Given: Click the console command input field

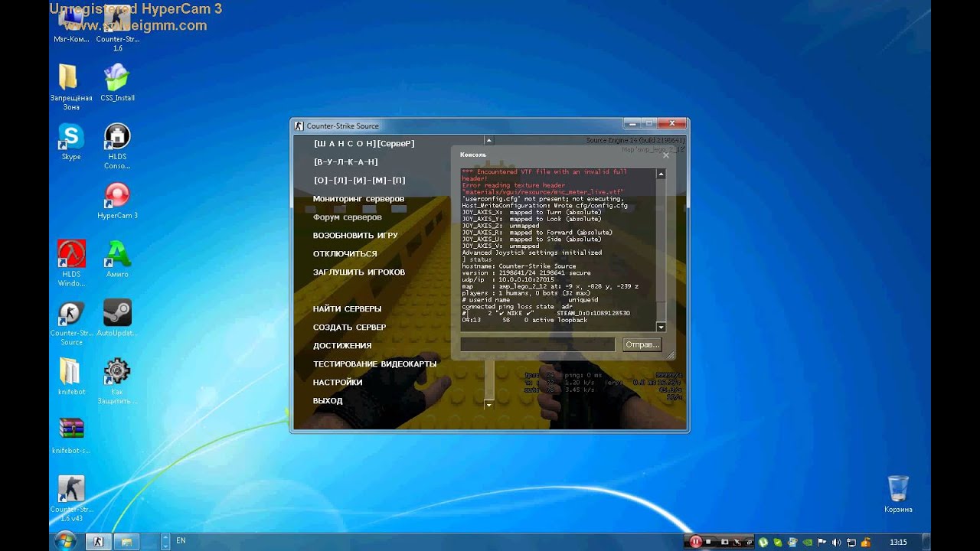Looking at the screenshot, I should (x=537, y=344).
